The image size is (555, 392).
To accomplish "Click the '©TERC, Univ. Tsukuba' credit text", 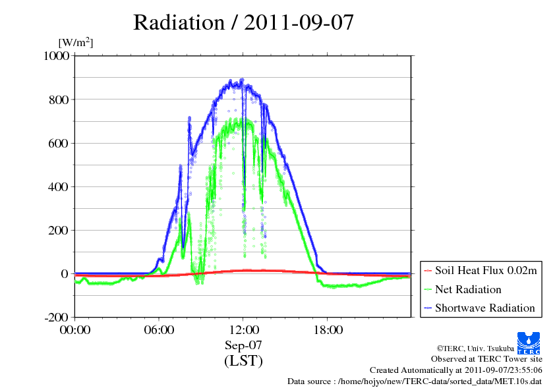I will pos(475,349).
